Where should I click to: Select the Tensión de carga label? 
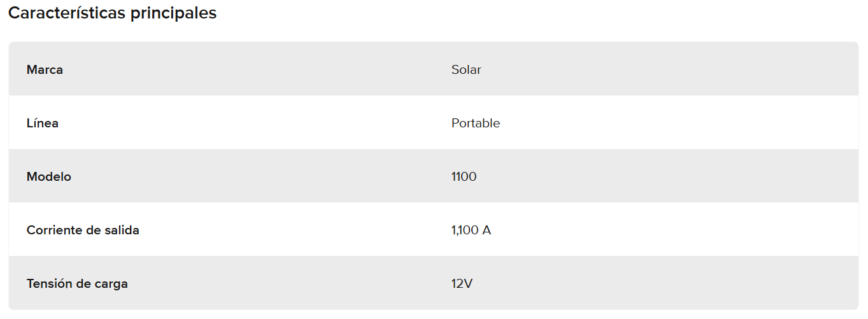click(77, 283)
